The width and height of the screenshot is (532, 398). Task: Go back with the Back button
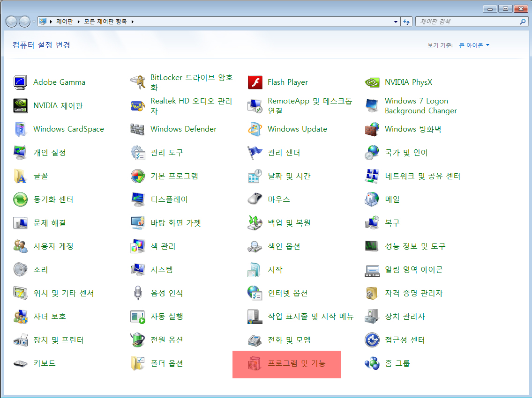(12, 22)
